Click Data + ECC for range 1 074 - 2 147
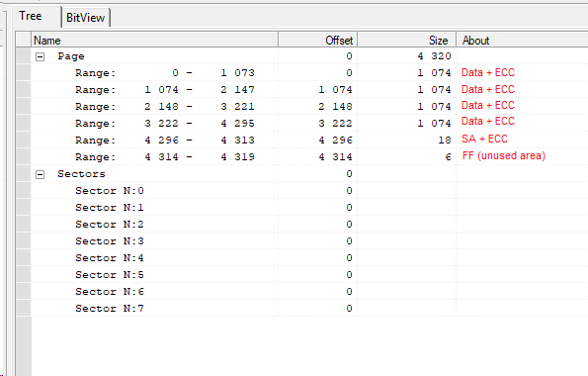The width and height of the screenshot is (588, 376). 488,89
